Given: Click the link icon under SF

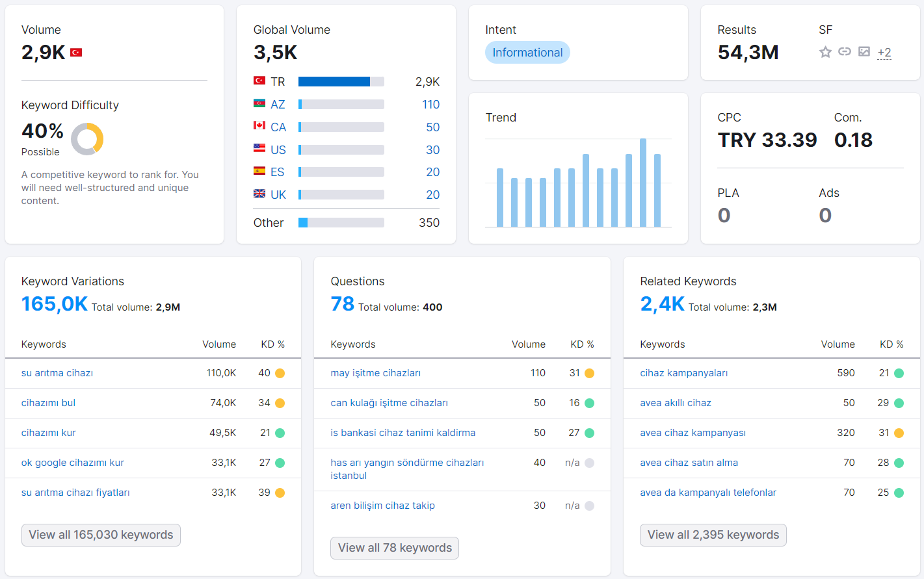Looking at the screenshot, I should point(845,51).
